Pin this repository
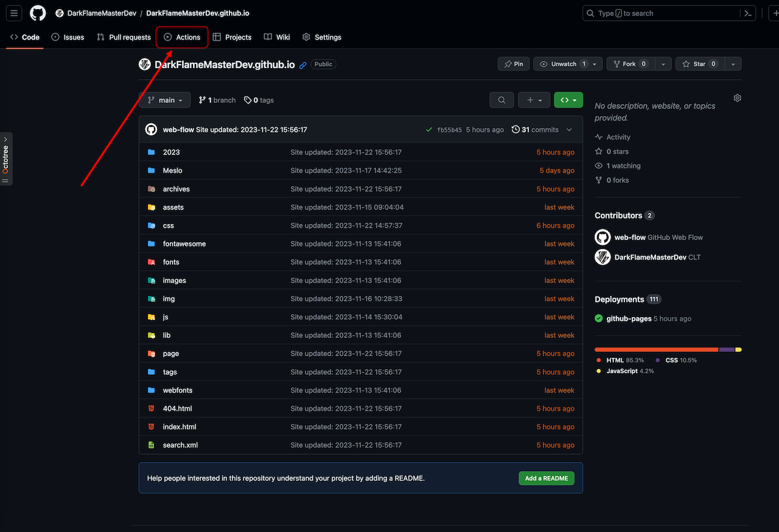This screenshot has height=532, width=779. point(513,64)
